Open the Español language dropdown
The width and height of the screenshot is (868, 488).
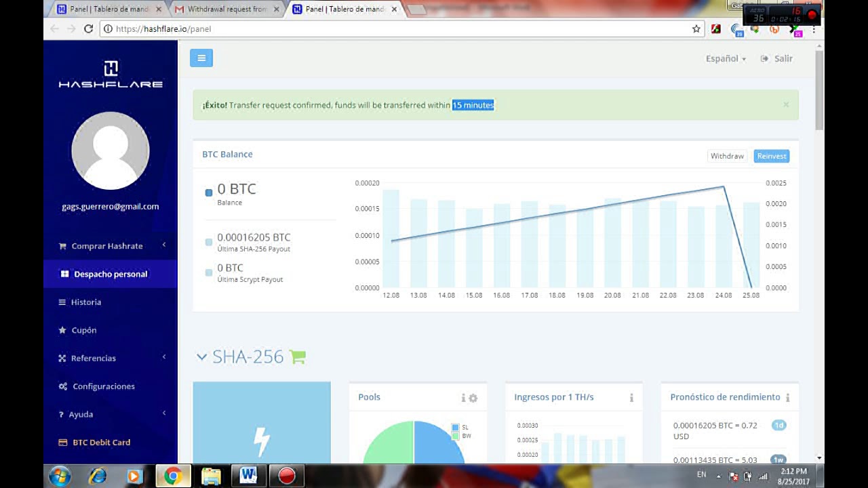click(x=726, y=58)
